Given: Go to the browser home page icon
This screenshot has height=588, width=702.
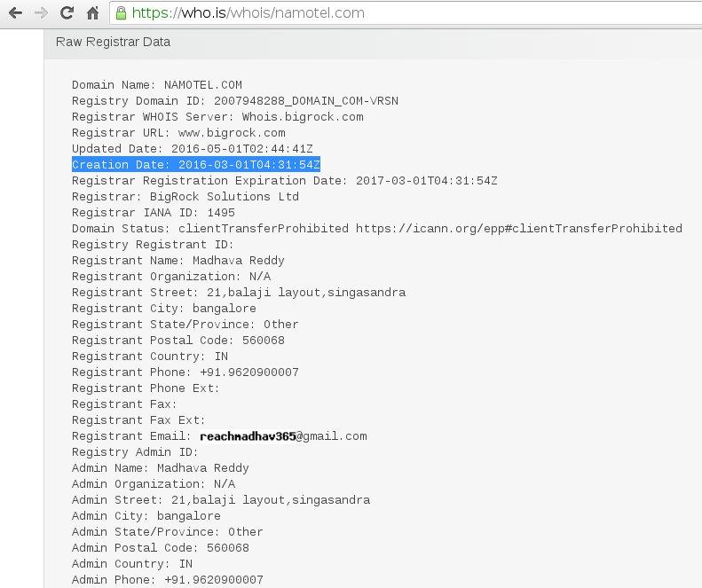Looking at the screenshot, I should (x=92, y=13).
